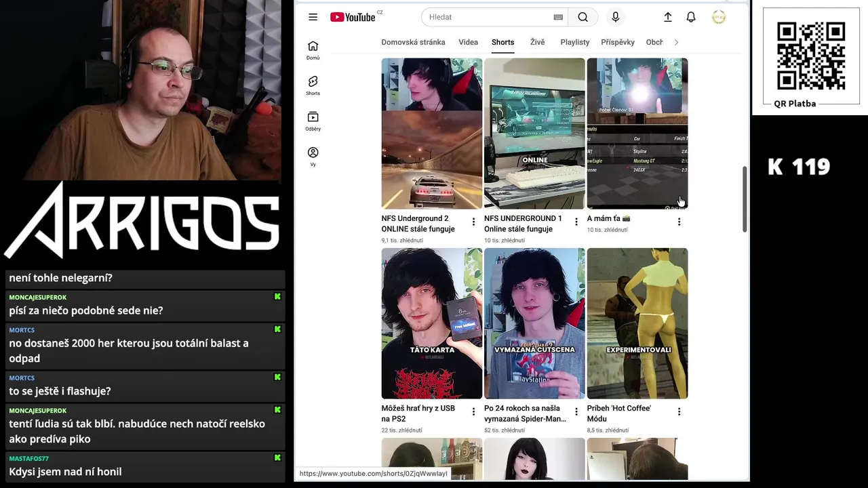868x488 pixels.
Task: Click the green K badge beside MASTAFOS77's chat message
Action: [277, 458]
